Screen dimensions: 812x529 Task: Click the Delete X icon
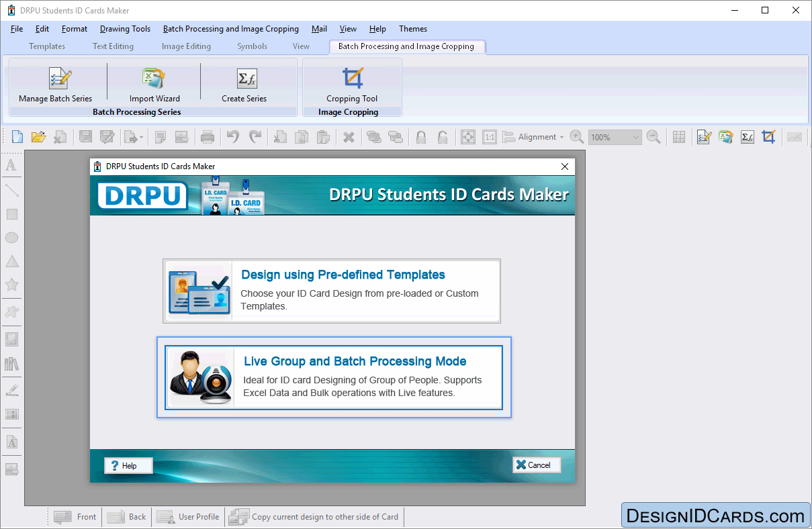[349, 137]
